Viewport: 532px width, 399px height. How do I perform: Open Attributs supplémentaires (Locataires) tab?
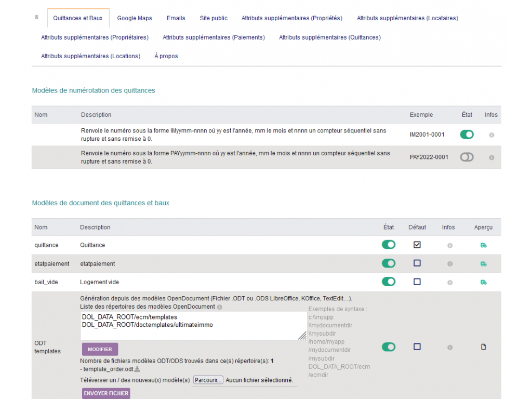point(407,18)
